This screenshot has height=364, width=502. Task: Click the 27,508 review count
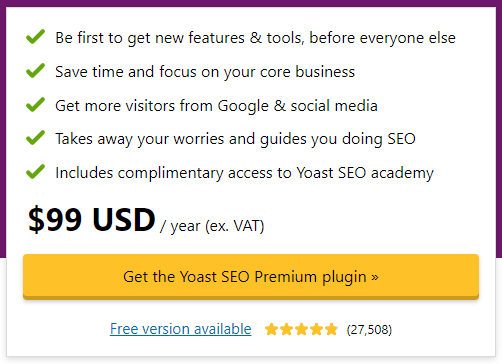pyautogui.click(x=369, y=330)
